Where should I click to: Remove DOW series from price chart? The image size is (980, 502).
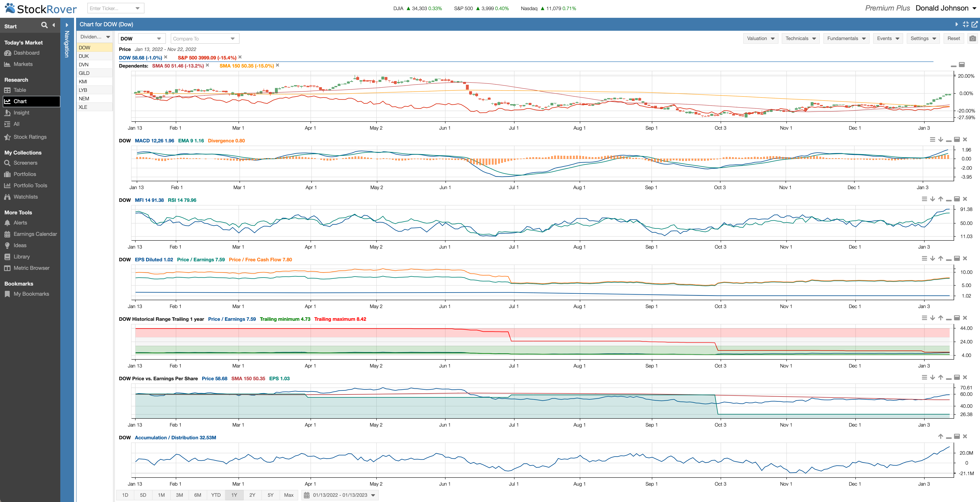(165, 57)
